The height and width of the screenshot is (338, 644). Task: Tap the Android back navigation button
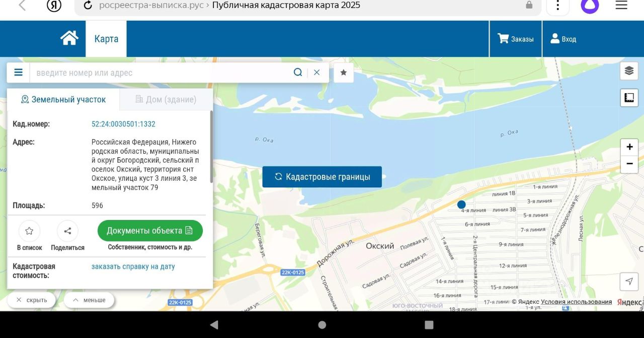coord(214,324)
